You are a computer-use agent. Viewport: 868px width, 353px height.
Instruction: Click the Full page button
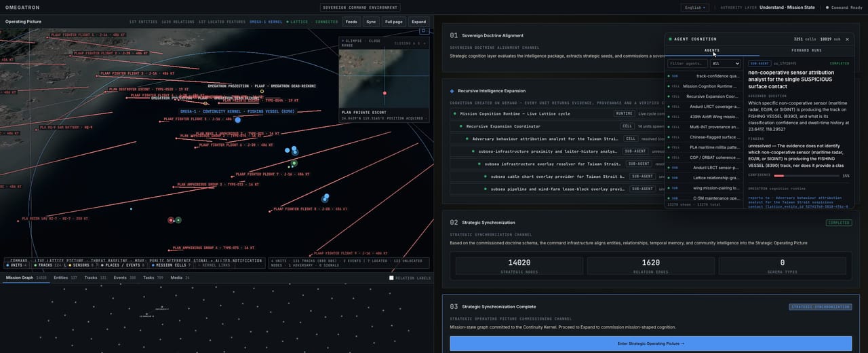(394, 22)
